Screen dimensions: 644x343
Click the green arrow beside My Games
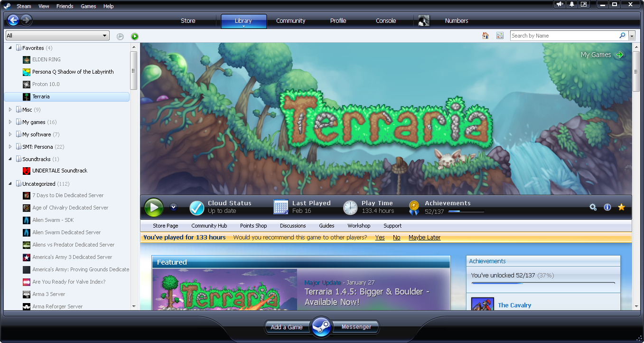pyautogui.click(x=619, y=55)
